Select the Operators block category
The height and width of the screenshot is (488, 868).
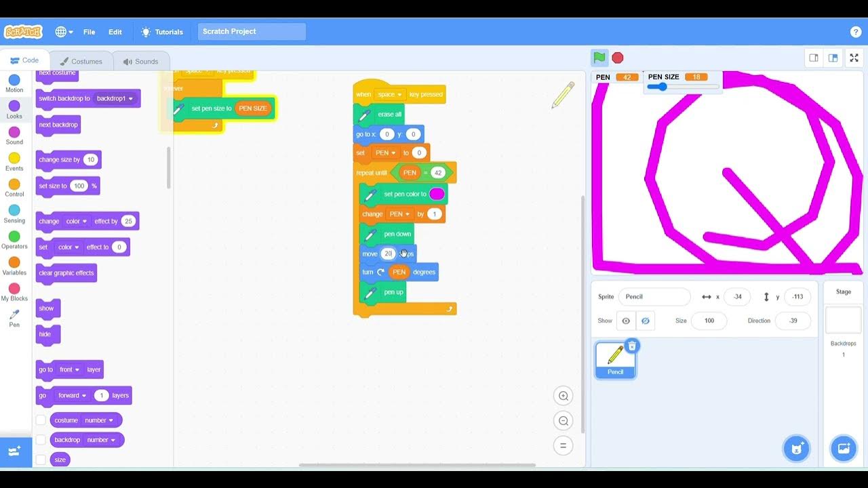(x=14, y=240)
